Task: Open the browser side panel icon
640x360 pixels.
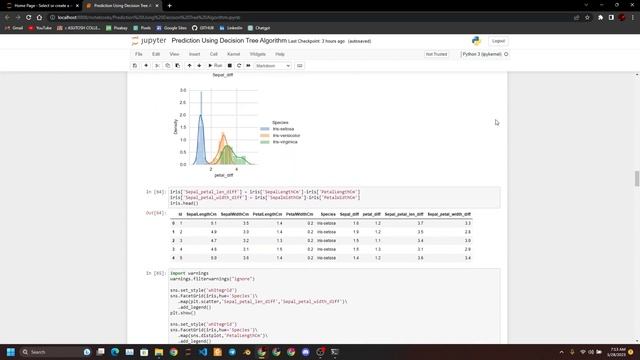Action: 611,18
